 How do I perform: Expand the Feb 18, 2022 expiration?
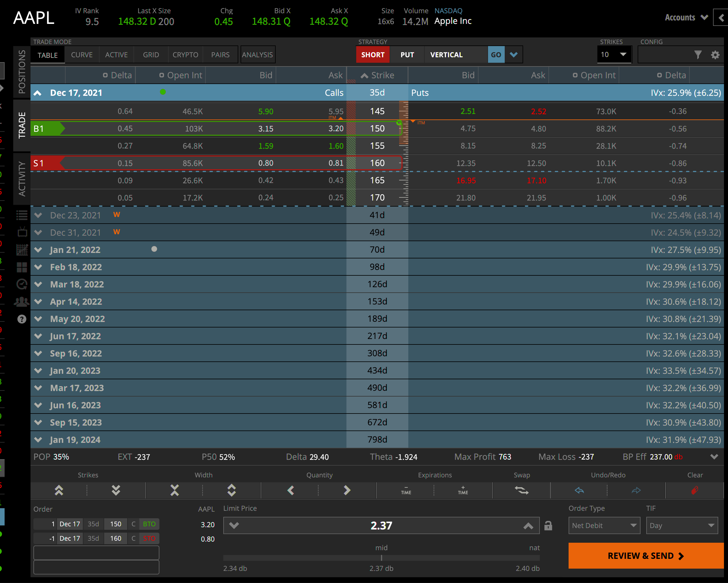(x=38, y=267)
